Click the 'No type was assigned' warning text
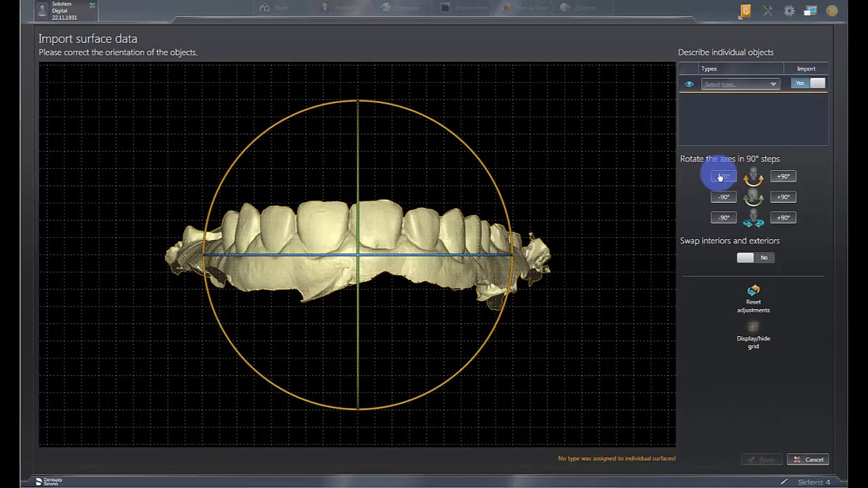 (616, 459)
